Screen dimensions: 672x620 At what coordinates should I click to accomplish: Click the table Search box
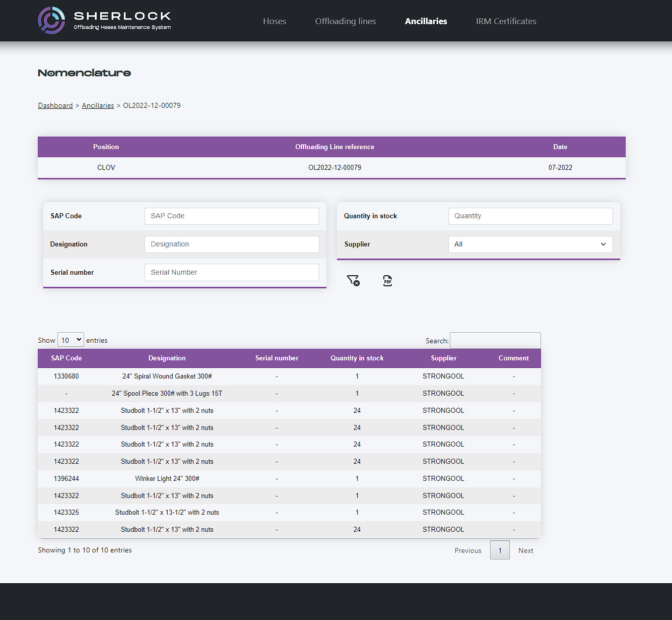pos(495,341)
